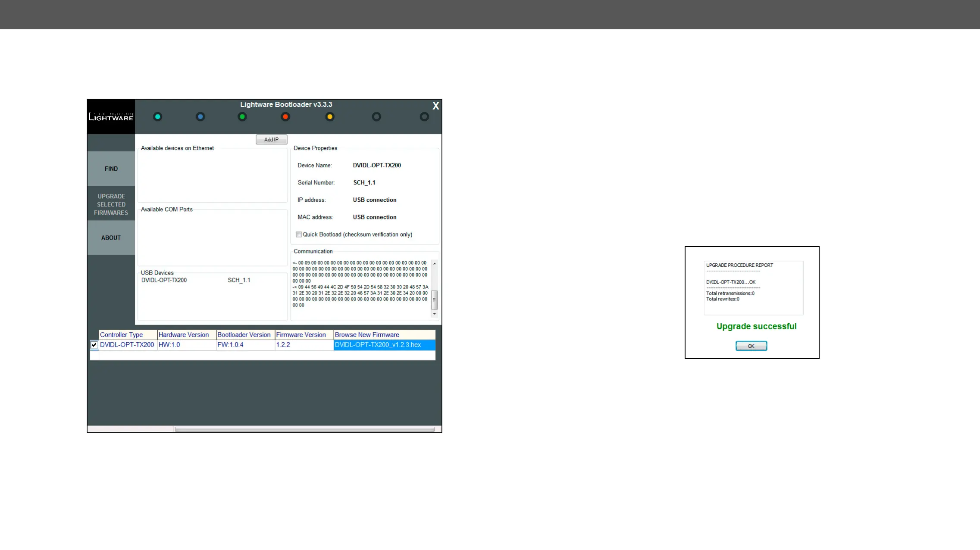Confirm upgrade report with OK button
The width and height of the screenshot is (980, 550).
pos(751,346)
